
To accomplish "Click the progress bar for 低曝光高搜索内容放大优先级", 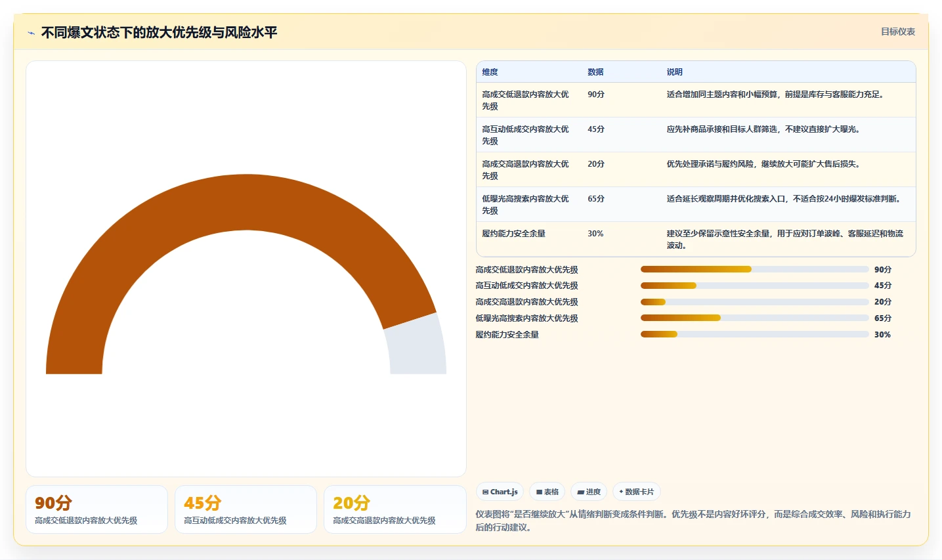I will (x=754, y=318).
